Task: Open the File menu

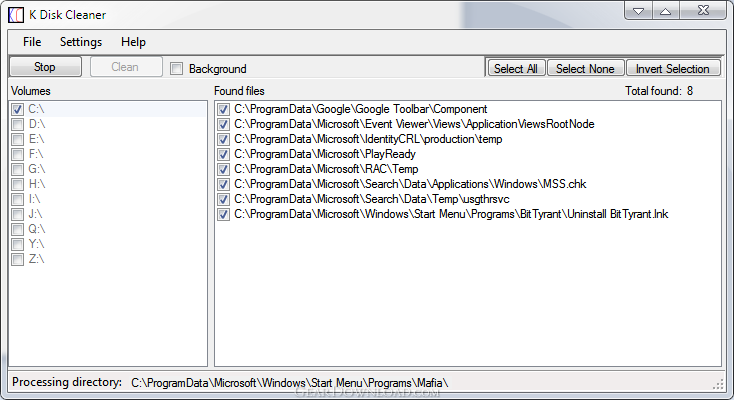Action: (32, 42)
